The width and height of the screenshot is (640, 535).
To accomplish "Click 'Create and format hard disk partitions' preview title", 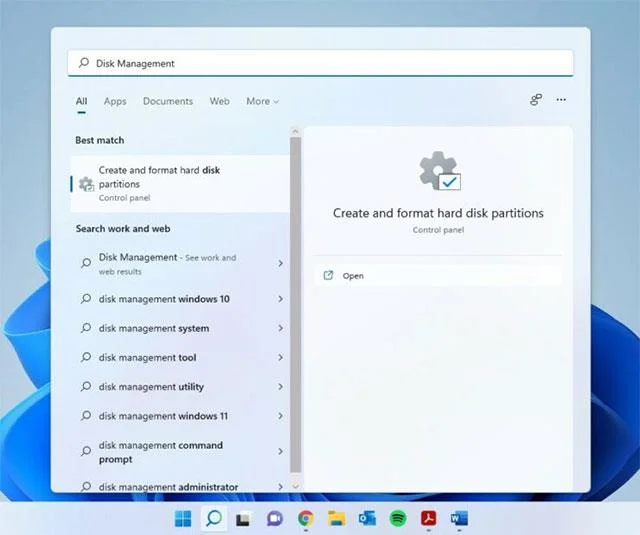I will point(438,213).
